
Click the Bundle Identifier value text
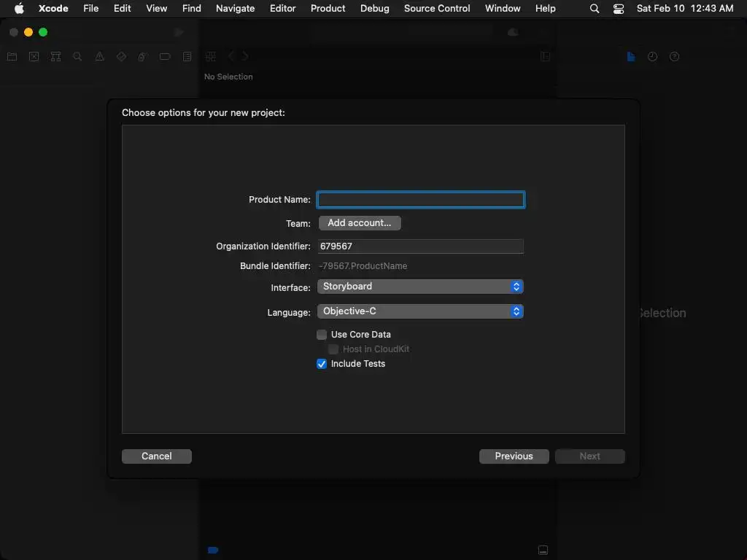[x=363, y=266]
